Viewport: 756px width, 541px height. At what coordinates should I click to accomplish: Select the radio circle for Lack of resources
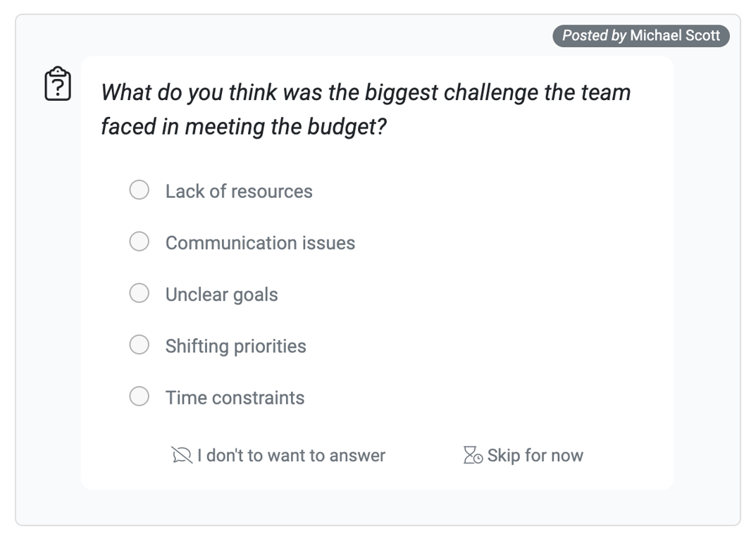click(x=140, y=190)
